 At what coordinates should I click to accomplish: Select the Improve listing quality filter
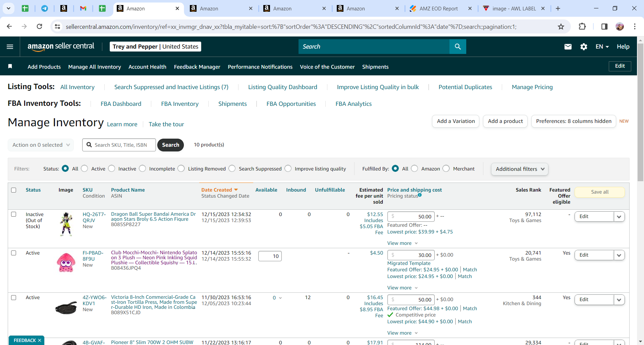pos(288,168)
